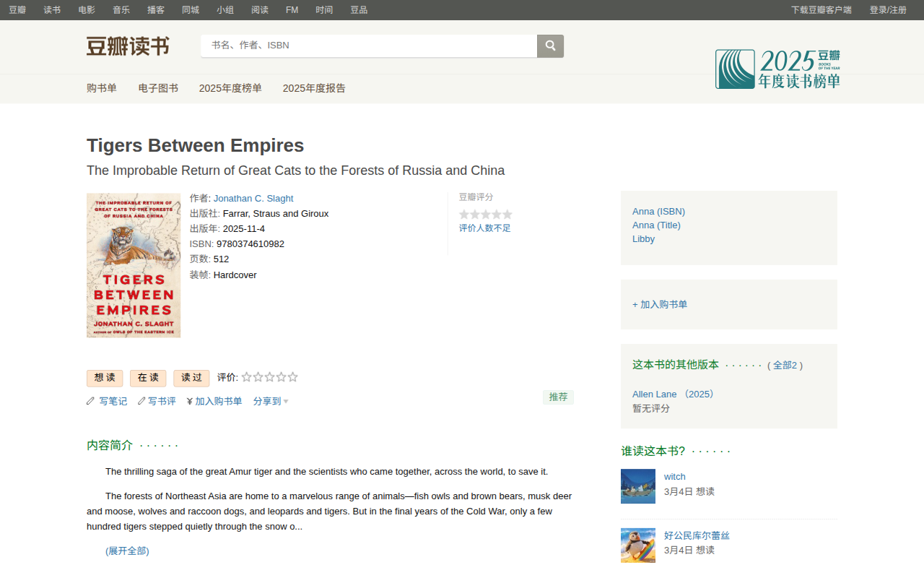Open the 电子图书 tab
Screen dimensions: 924x578
click(x=158, y=88)
